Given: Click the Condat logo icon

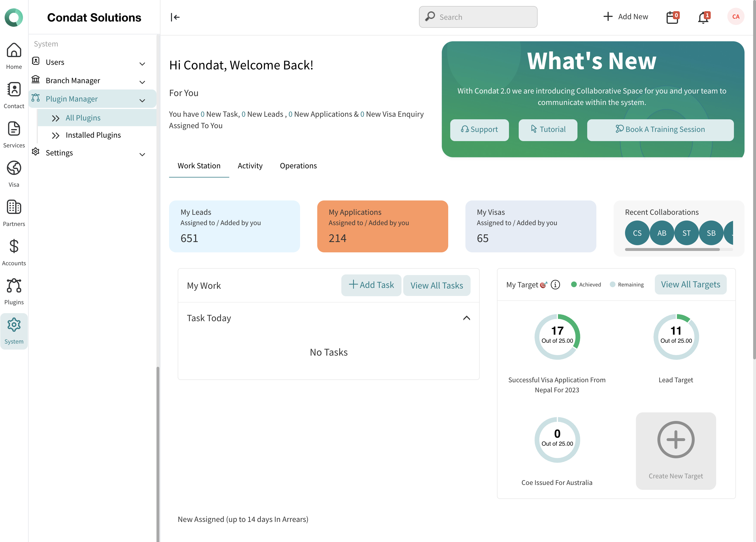Looking at the screenshot, I should click(14, 17).
